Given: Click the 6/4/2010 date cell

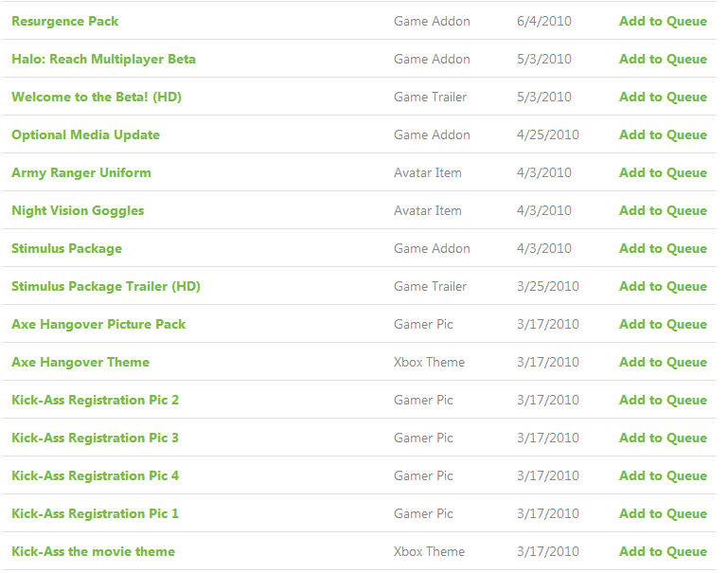Looking at the screenshot, I should pos(544,22).
